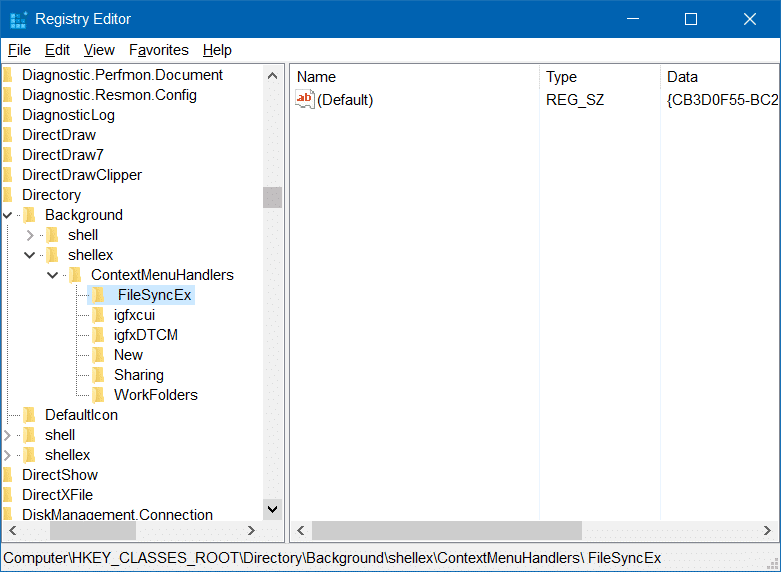The image size is (781, 572).
Task: Click values pane horizontal scroll right arrow
Action: coord(767,531)
